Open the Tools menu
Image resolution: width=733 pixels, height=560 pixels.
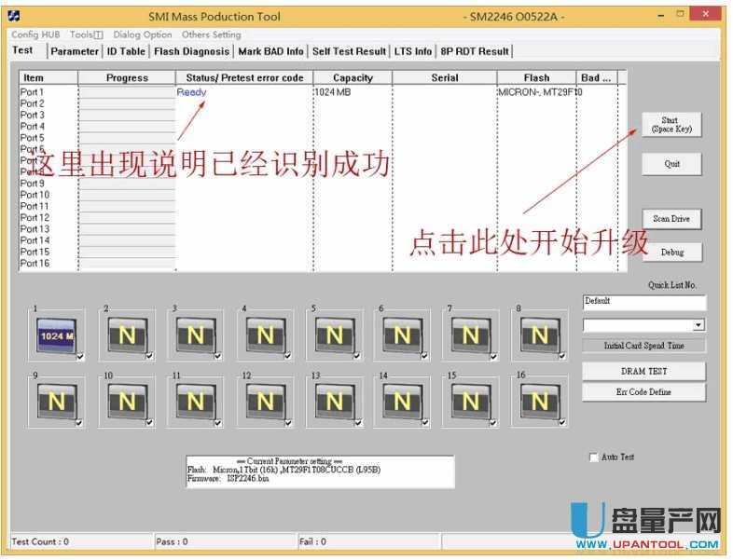click(86, 34)
